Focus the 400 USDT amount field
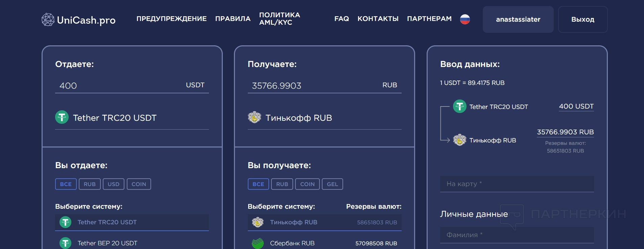The width and height of the screenshot is (644, 249). coord(132,86)
